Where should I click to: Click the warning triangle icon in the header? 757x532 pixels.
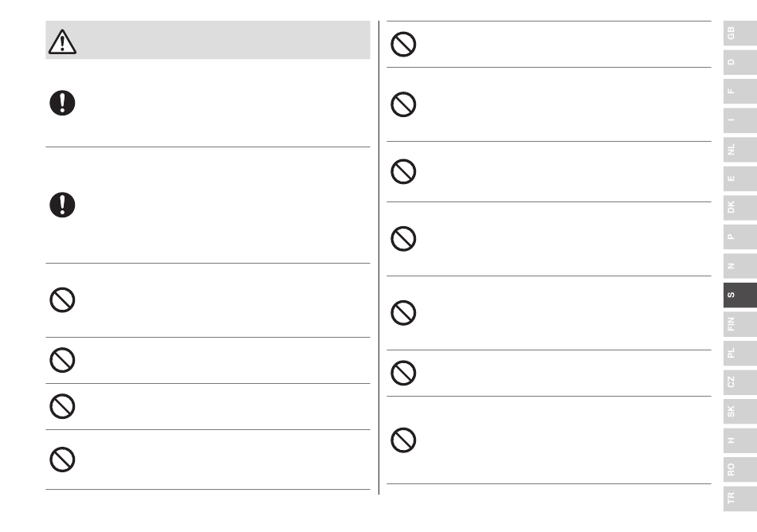[x=62, y=41]
